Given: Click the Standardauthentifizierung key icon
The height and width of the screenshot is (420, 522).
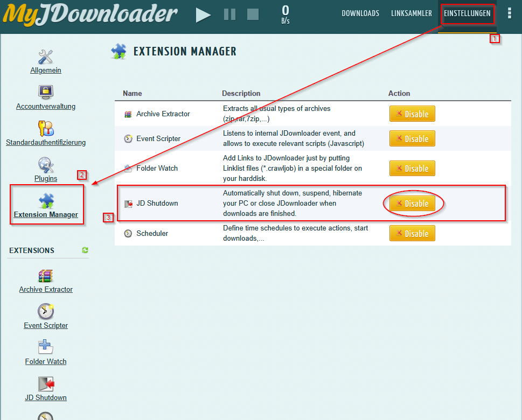Looking at the screenshot, I should coord(46,128).
